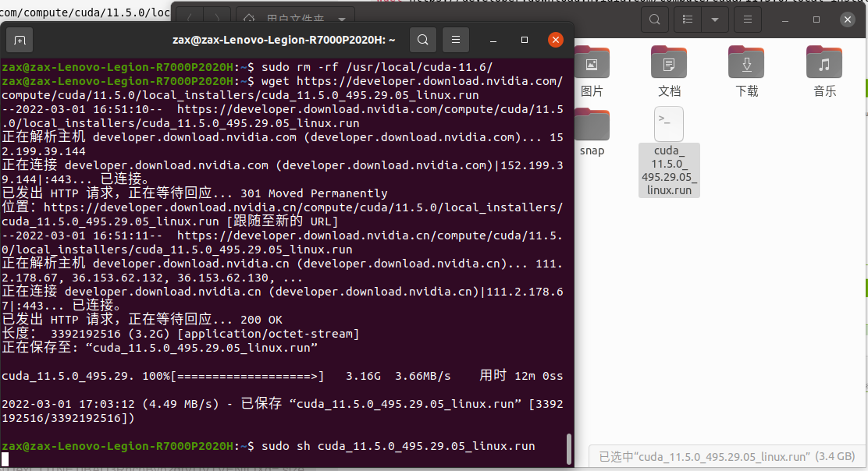The width and height of the screenshot is (868, 471).
Task: Select the cuda_11.5.0_495.29.05_linux.run file icon
Action: click(669, 124)
